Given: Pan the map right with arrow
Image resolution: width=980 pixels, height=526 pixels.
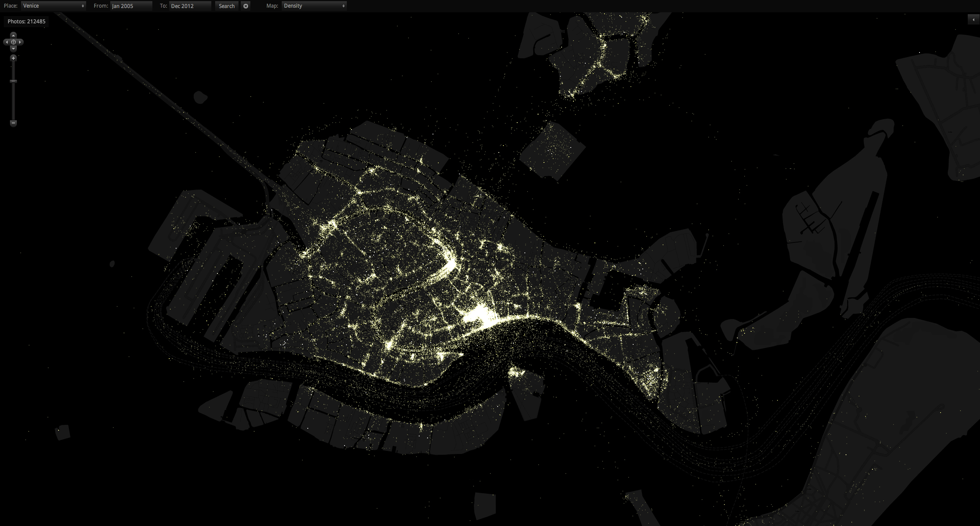Looking at the screenshot, I should pyautogui.click(x=20, y=42).
